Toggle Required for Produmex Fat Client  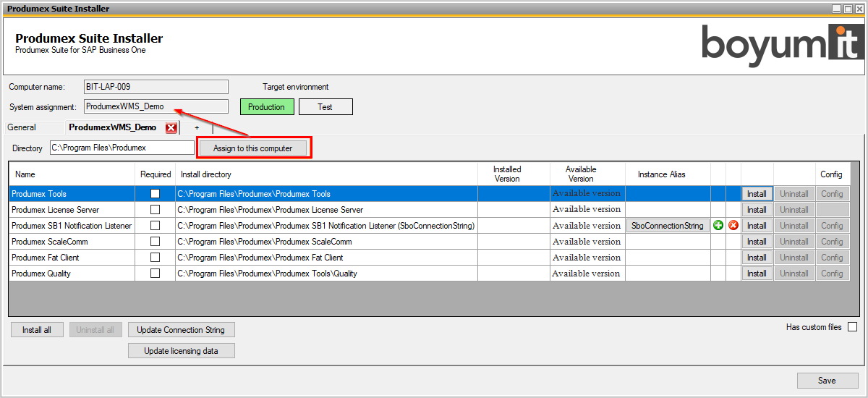[155, 258]
